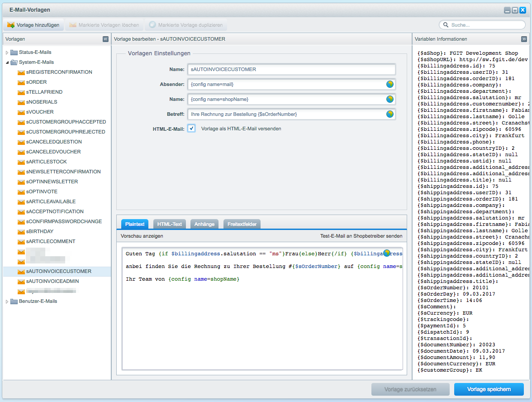The image size is (532, 402).
Task: Collapse the Vorlagen panel
Action: click(x=105, y=39)
